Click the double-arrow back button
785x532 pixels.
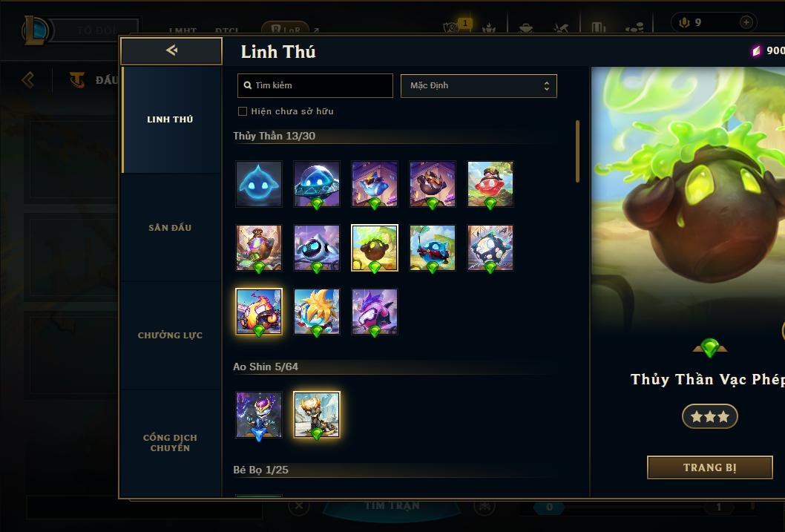(x=171, y=50)
